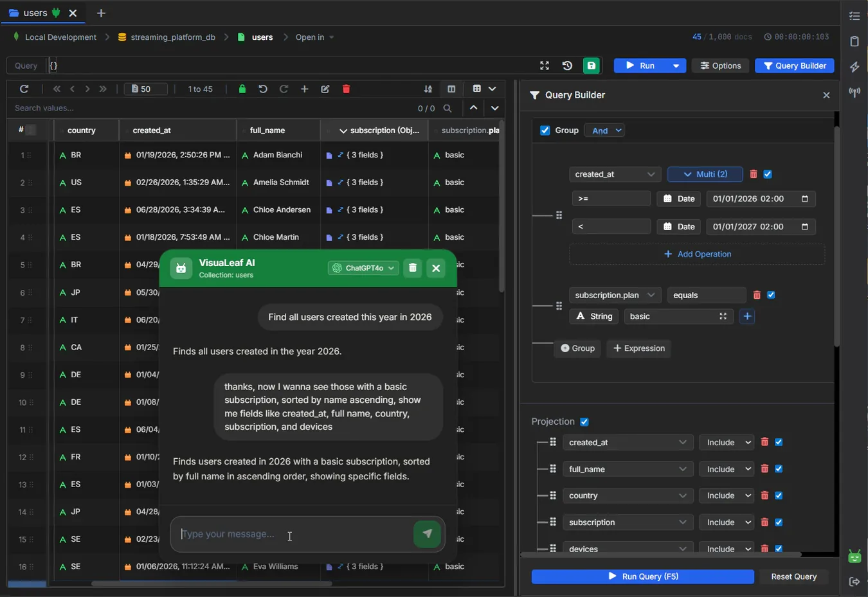
Task: Toggle checkbox on country projection row
Action: coord(779,495)
